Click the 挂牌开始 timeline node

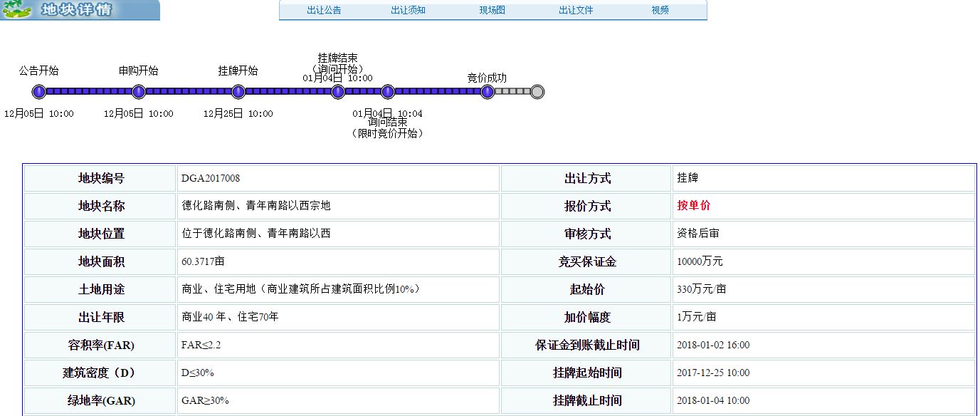(x=238, y=92)
